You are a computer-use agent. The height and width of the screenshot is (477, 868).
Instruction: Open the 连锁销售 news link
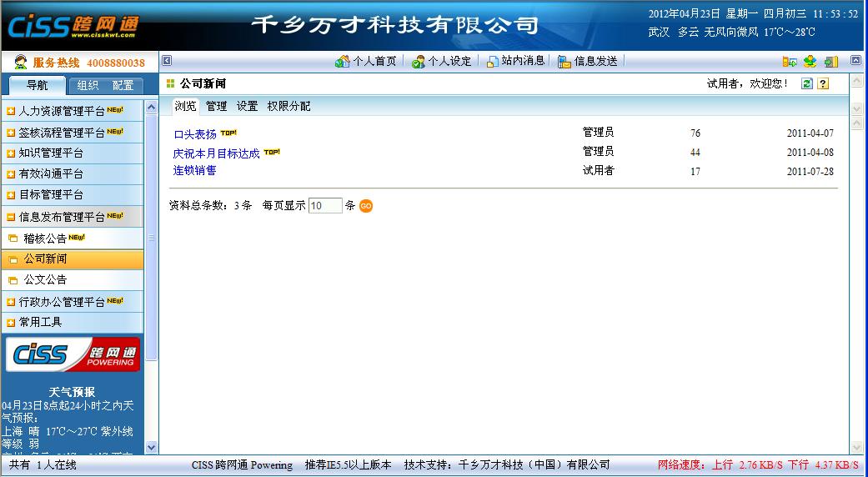(x=195, y=170)
